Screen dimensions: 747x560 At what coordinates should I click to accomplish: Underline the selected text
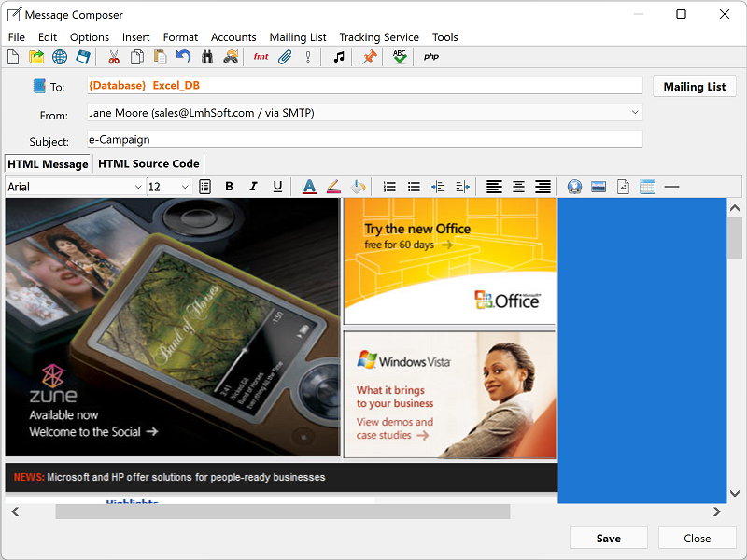point(277,187)
